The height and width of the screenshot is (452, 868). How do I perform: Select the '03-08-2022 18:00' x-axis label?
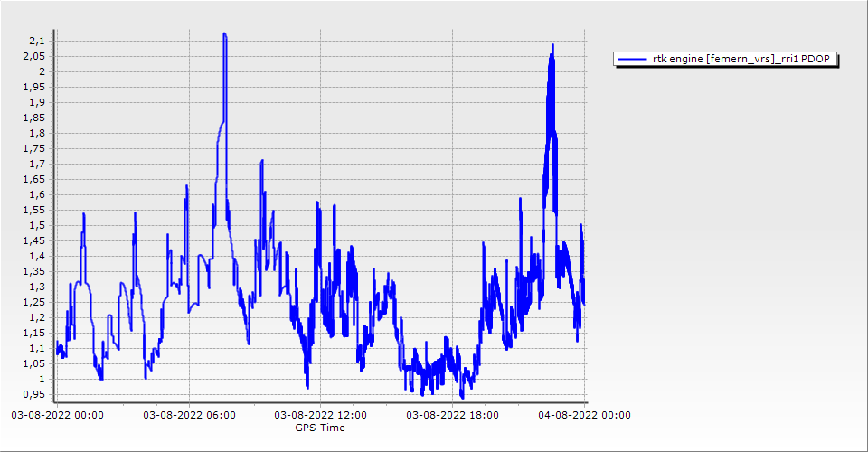(x=452, y=415)
